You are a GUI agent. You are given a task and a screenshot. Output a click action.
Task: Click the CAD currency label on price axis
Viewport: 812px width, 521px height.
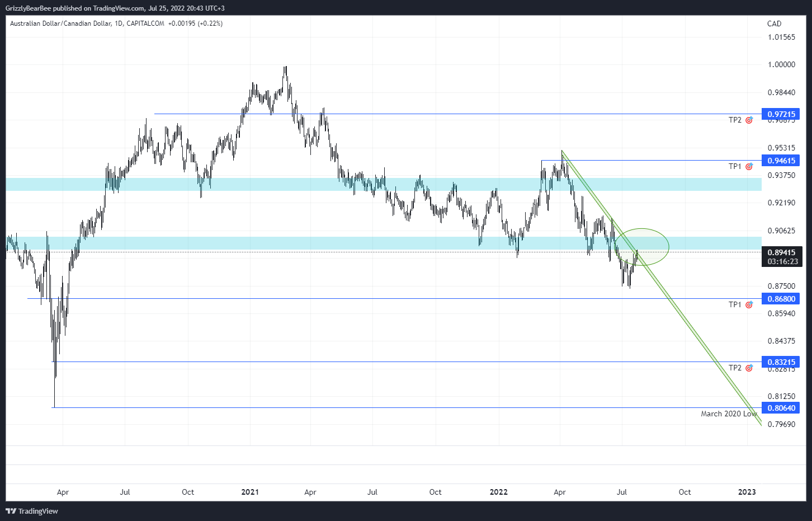point(774,24)
